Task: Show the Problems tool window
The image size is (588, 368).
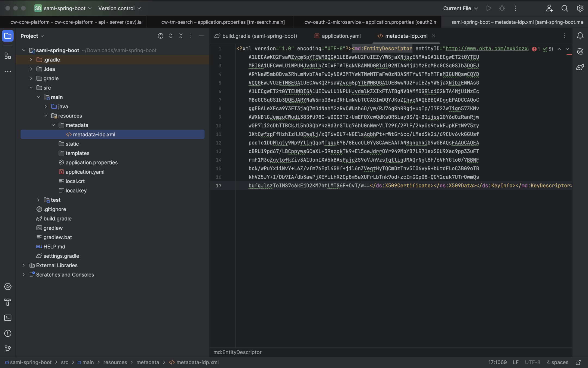Action: click(8, 333)
